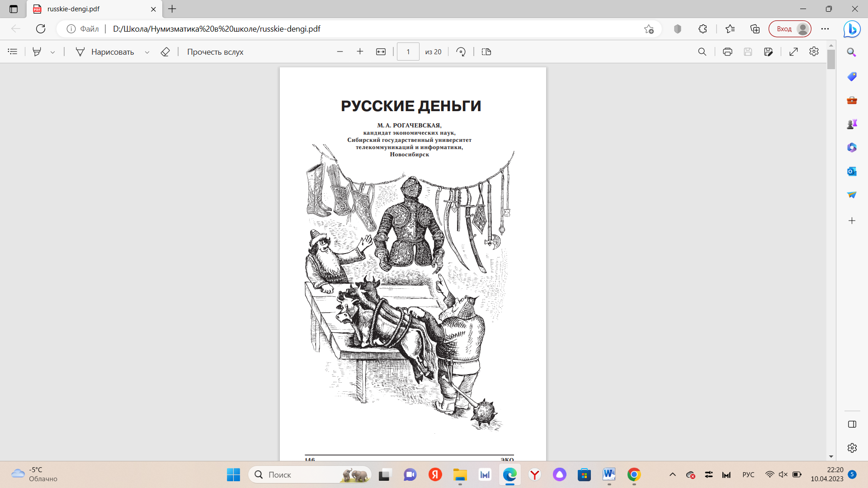This screenshot has height=488, width=868.
Task: Open browser collections
Action: click(755, 29)
